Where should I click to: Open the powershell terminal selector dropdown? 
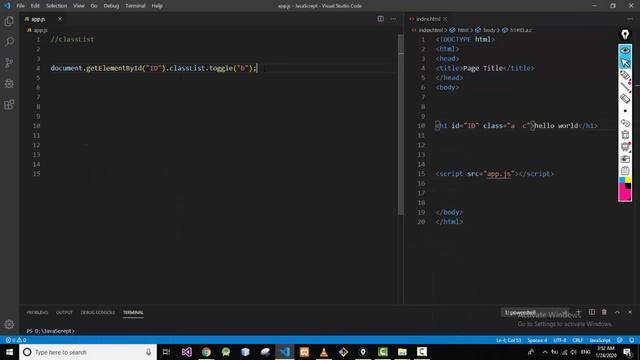pos(535,312)
